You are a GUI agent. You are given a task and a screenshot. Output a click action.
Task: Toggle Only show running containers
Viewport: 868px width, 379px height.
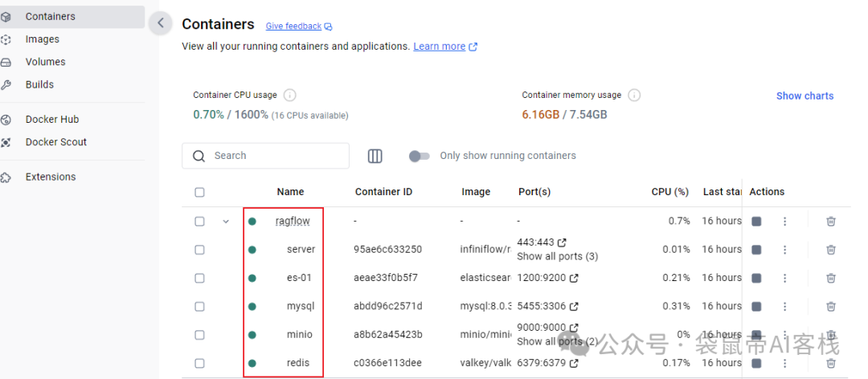419,156
